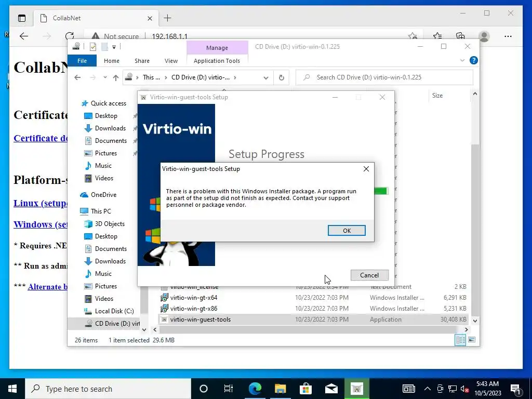Switch to Home ribbon tab
This screenshot has width=532, height=399.
point(112,61)
